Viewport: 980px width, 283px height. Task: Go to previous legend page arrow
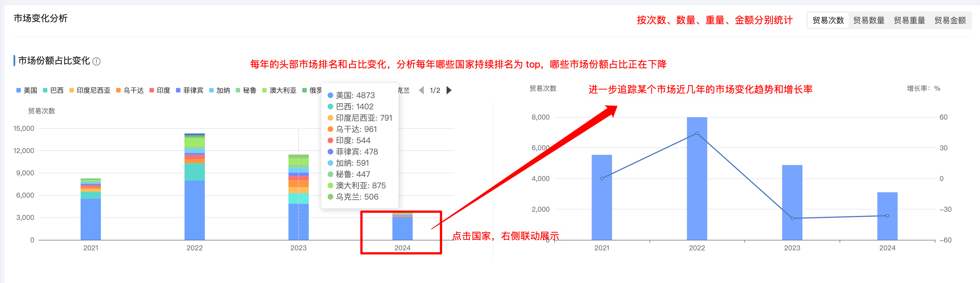point(421,90)
